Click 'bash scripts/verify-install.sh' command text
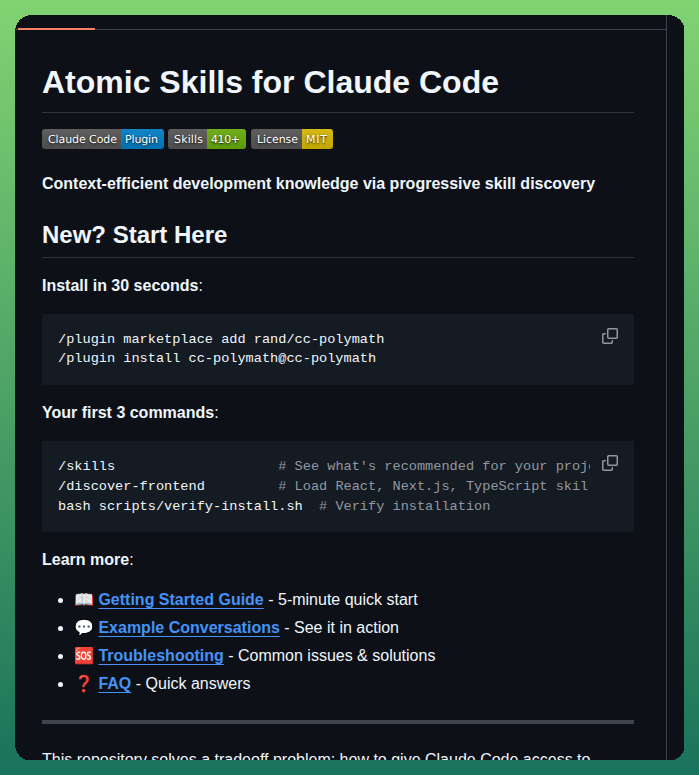Viewport: 699px width, 775px height. pyautogui.click(x=180, y=506)
